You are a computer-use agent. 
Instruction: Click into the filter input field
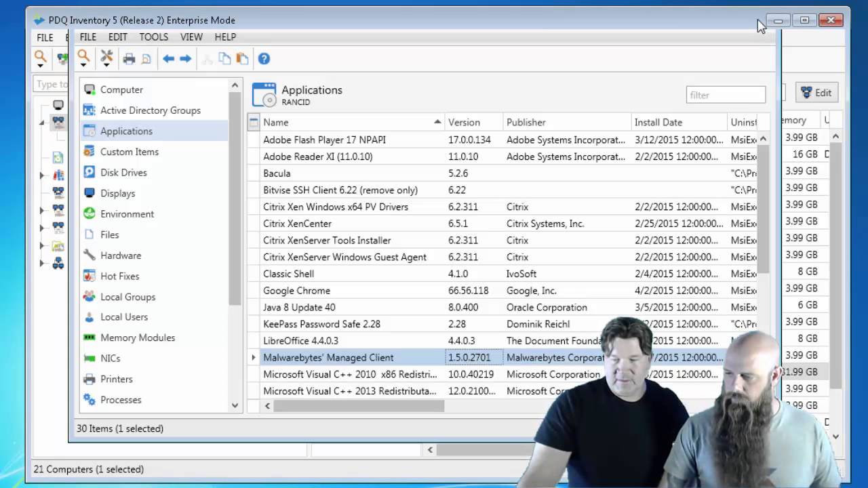[726, 95]
